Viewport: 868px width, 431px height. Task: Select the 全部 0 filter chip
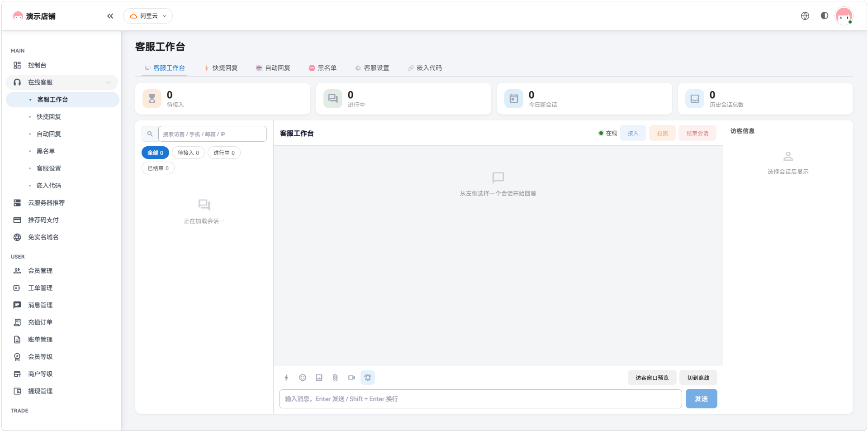tap(155, 153)
